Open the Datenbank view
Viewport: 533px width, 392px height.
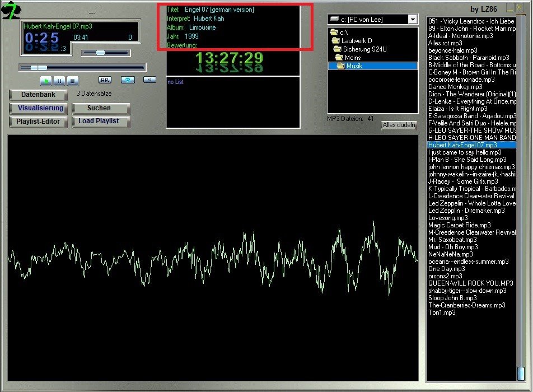[x=38, y=95]
